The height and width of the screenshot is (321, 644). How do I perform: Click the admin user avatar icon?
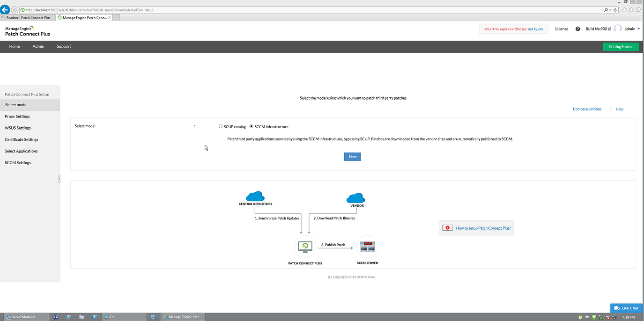pos(618,29)
